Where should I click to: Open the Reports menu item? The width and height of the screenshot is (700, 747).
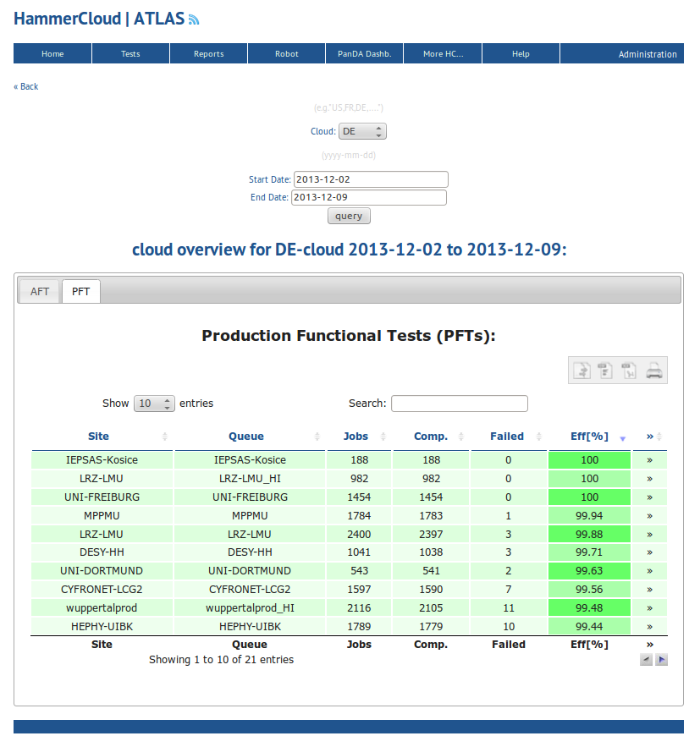[x=208, y=54]
